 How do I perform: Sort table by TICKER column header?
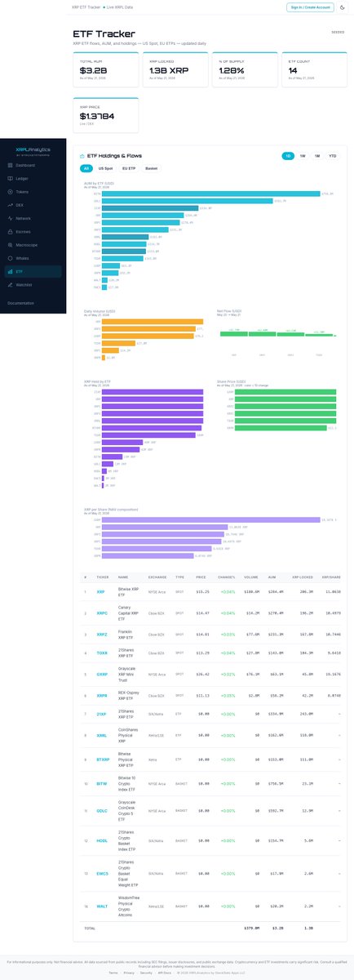[x=102, y=576]
